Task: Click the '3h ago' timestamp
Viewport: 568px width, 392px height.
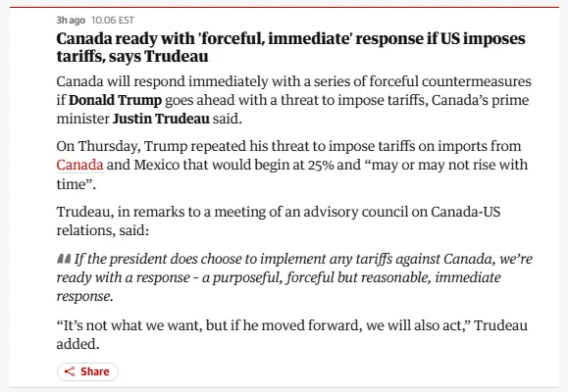Action: pyautogui.click(x=71, y=20)
